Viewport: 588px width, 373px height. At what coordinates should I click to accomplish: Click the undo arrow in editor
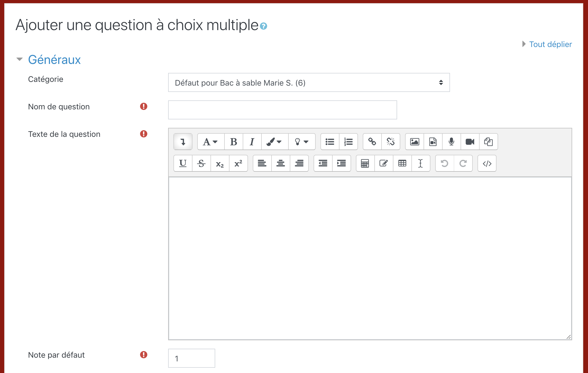pyautogui.click(x=444, y=164)
